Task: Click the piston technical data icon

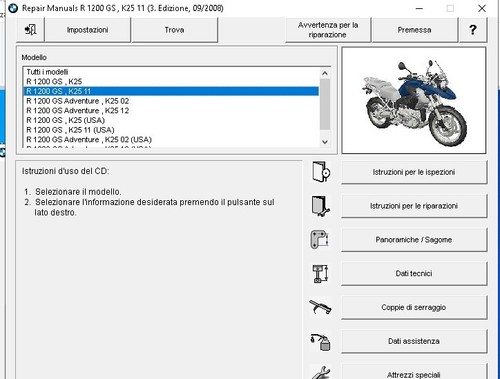Action: click(320, 274)
